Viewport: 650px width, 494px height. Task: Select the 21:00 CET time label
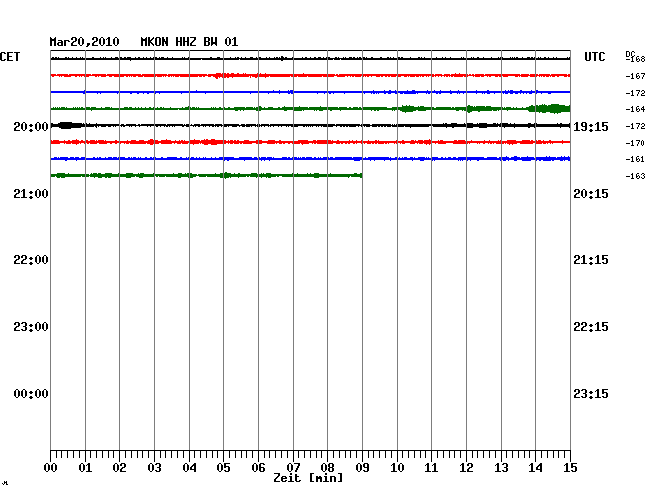31,194
